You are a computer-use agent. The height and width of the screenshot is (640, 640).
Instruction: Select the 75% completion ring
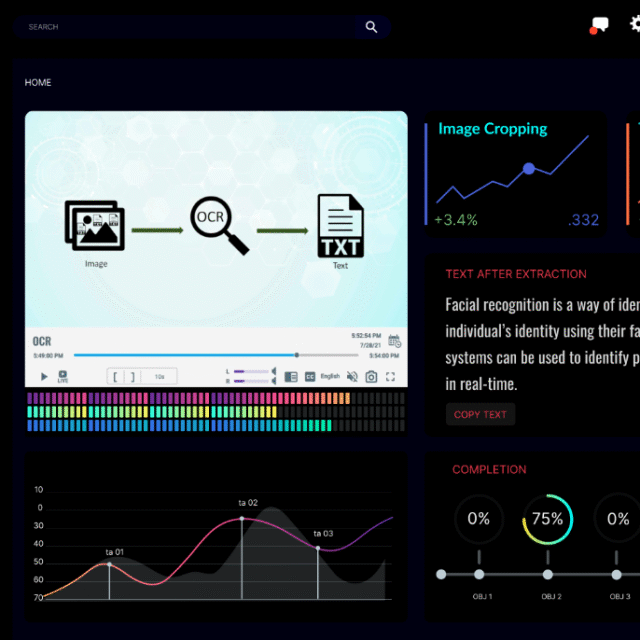click(x=548, y=519)
